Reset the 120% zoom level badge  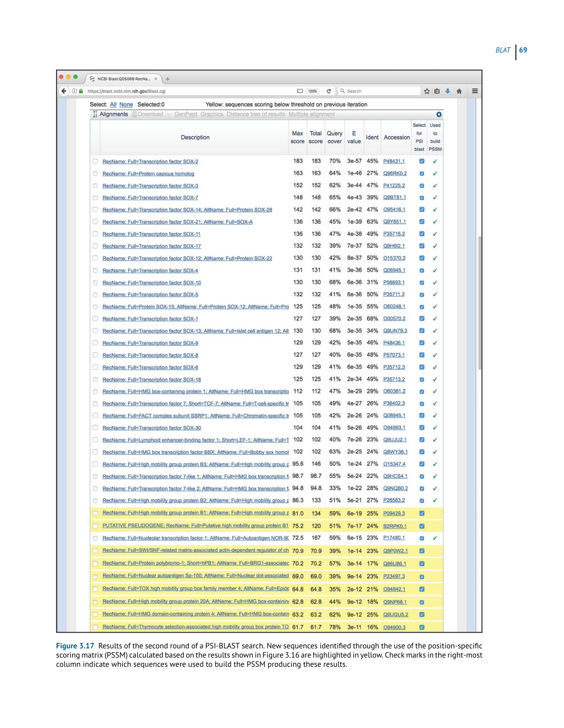[313, 91]
